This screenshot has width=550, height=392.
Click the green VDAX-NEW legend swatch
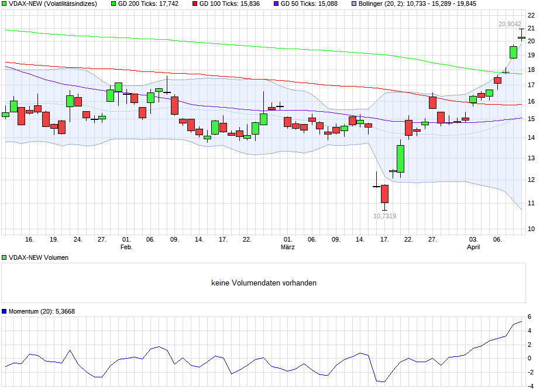coord(4,4)
